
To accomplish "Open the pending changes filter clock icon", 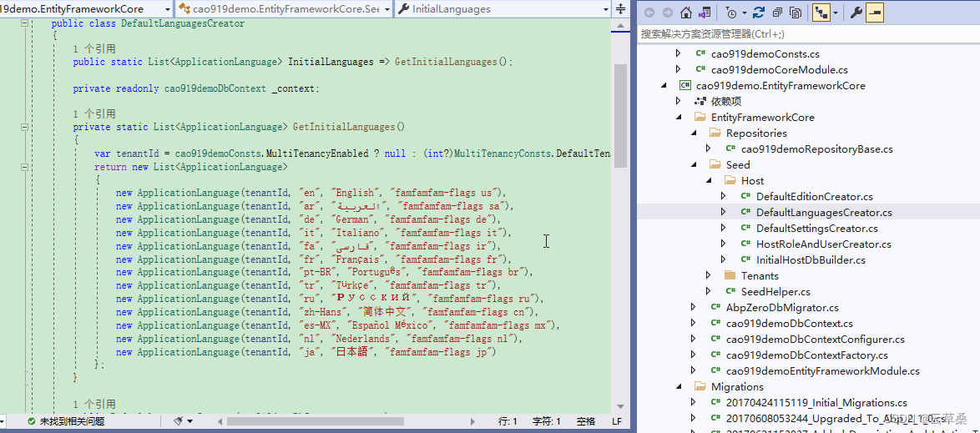I will [730, 13].
